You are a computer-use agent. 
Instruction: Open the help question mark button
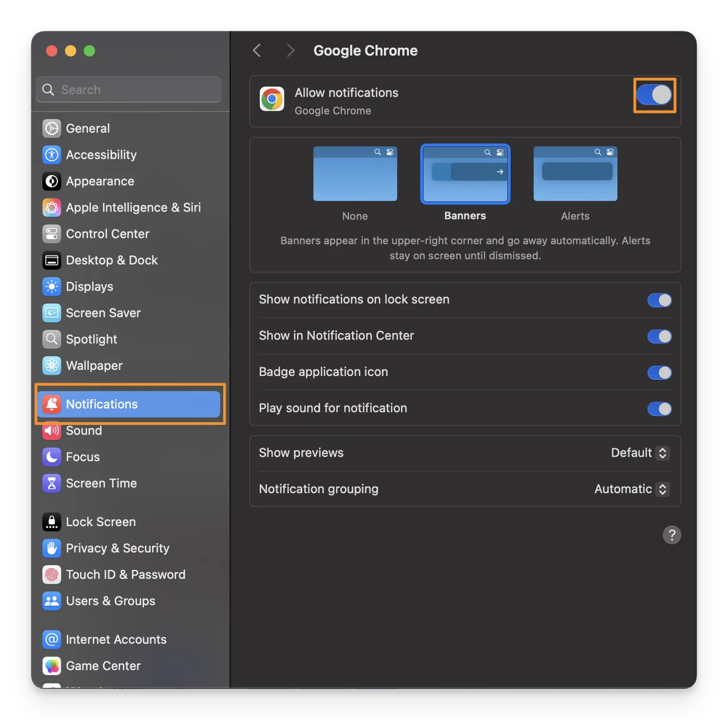coord(672,535)
